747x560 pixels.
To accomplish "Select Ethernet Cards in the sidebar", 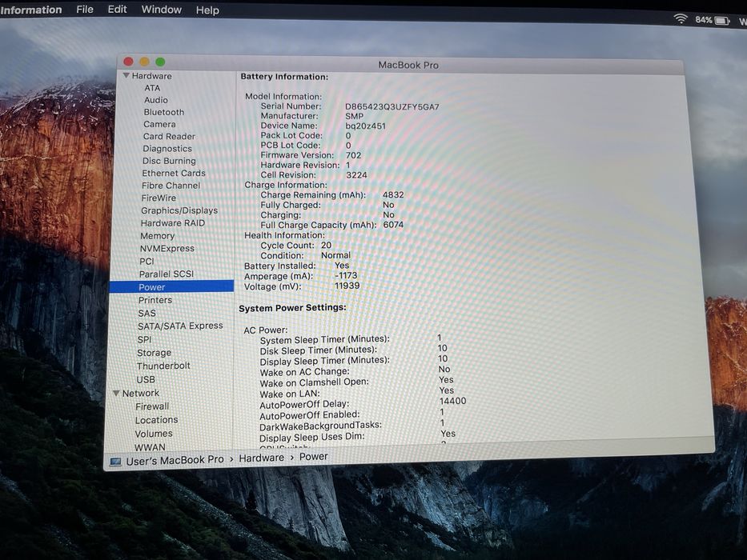I will click(x=174, y=174).
